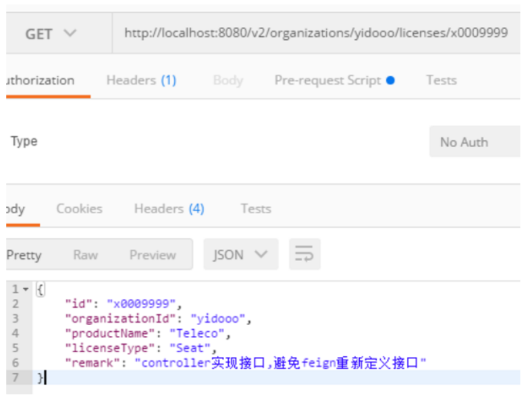Click the "licenseType" key in response

tap(109, 349)
